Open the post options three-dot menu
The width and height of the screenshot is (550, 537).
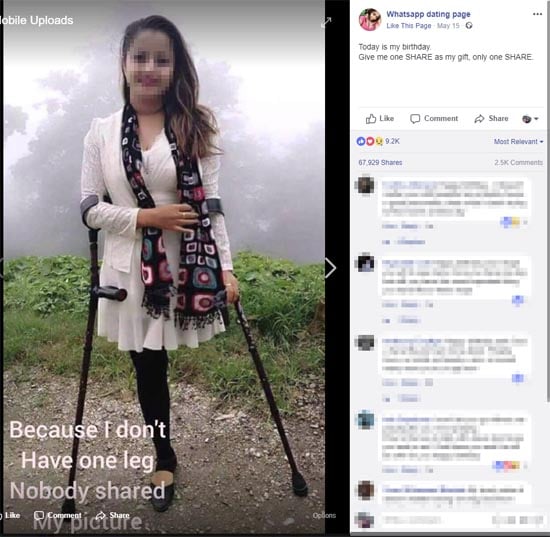[x=537, y=14]
